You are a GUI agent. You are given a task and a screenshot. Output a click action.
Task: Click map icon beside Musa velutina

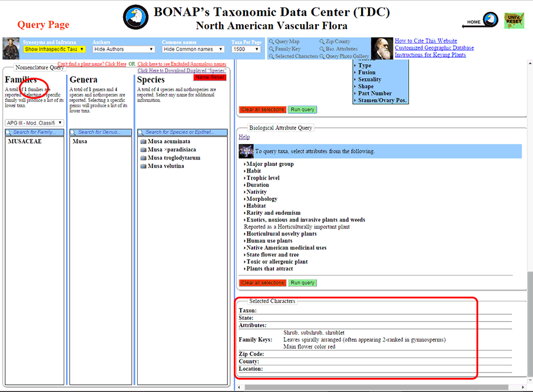coord(144,166)
